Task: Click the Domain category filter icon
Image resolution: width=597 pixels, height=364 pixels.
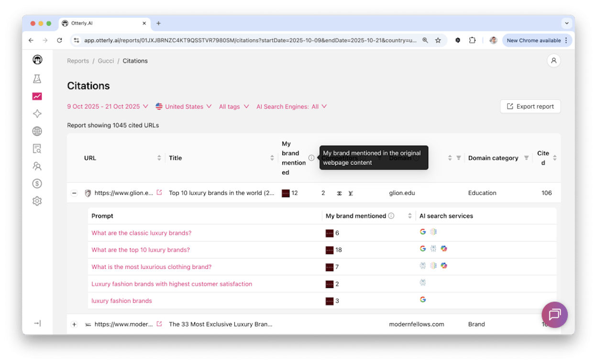Action: 527,158
